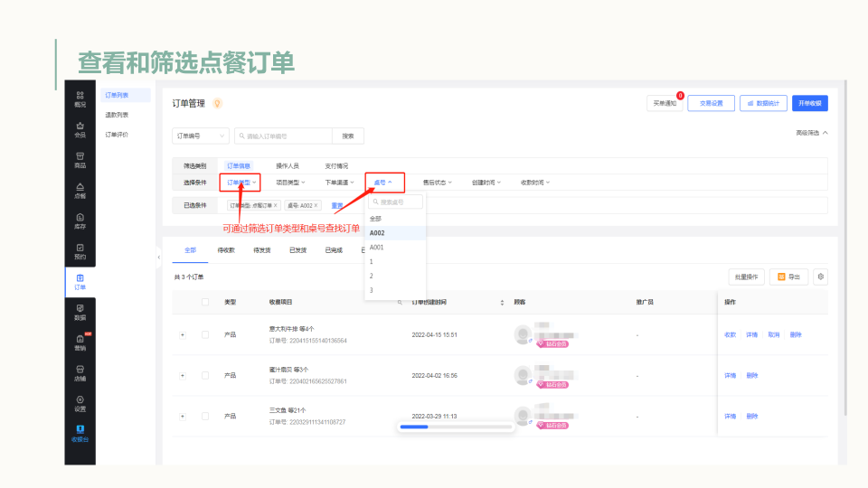Click the 钻石会员 badge on 蜜汁扇贝 order

point(552,385)
